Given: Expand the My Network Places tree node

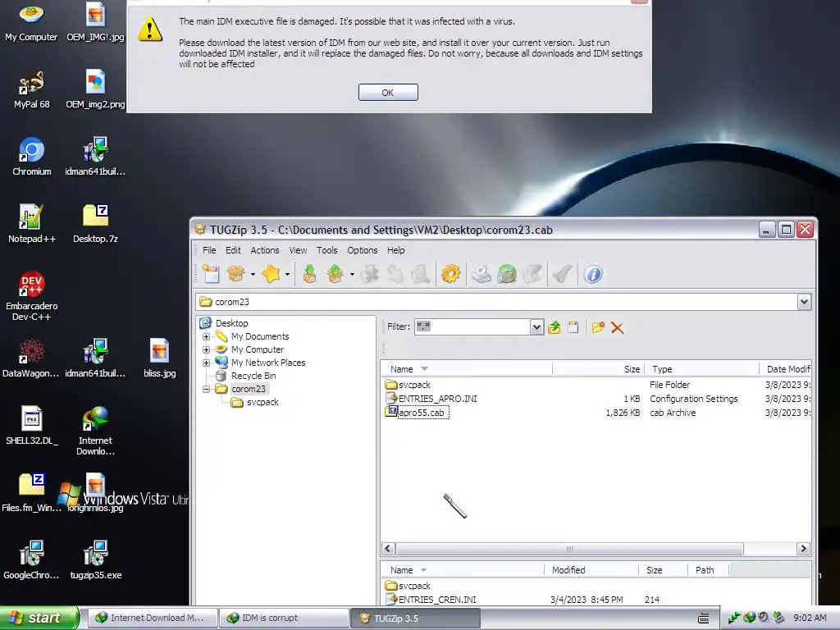Looking at the screenshot, I should pos(206,363).
